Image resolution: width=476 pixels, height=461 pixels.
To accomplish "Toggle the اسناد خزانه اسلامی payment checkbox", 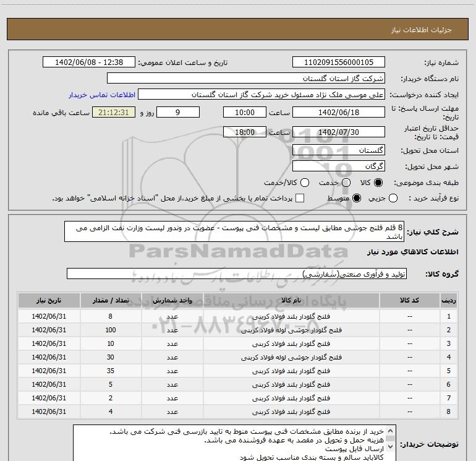I will pyautogui.click(x=300, y=198).
